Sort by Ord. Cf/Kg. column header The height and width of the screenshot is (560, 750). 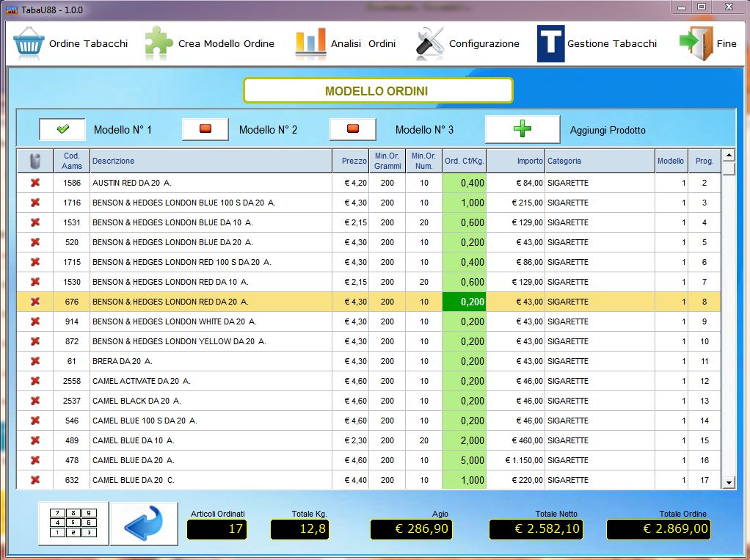(x=464, y=161)
